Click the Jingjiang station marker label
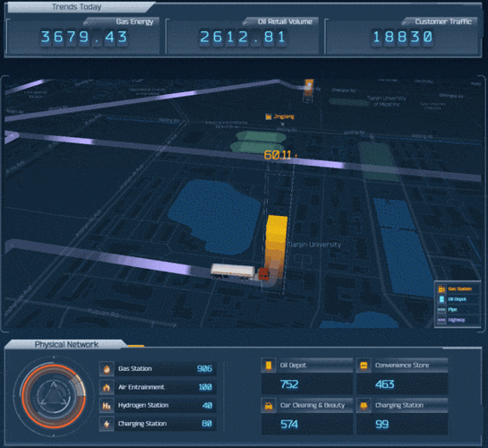488x448 pixels. 279,116
